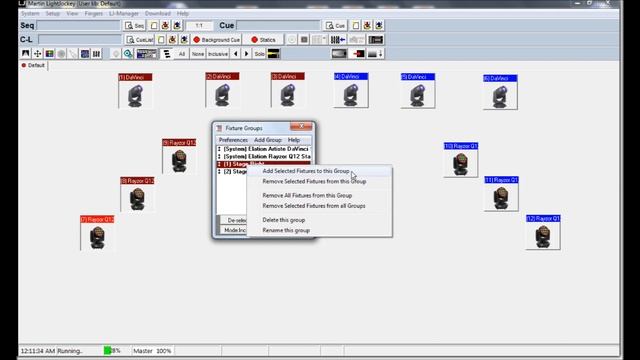640x360 pixels.
Task: Click save cue icon in Cue row
Action: (x=367, y=26)
